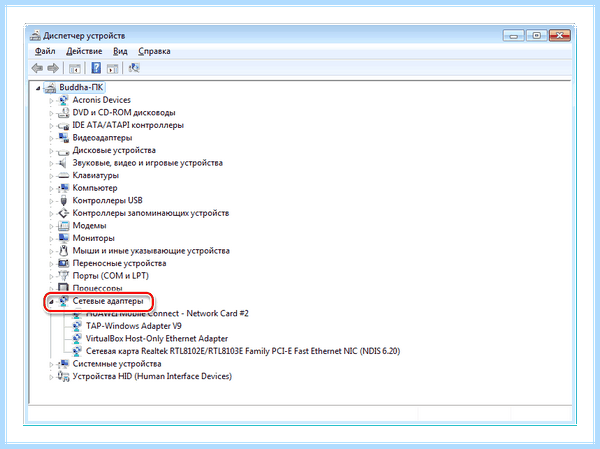Select the Переносные устройства label

click(119, 263)
